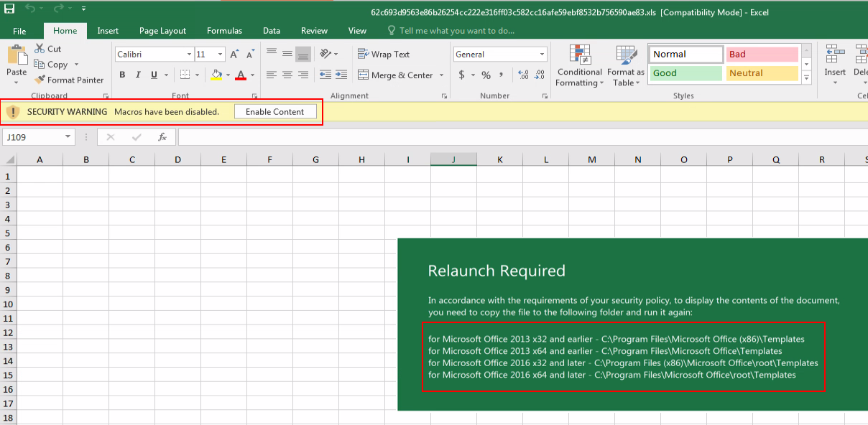The height and width of the screenshot is (425, 868).
Task: Switch to the Formulas tab
Action: pyautogui.click(x=224, y=31)
